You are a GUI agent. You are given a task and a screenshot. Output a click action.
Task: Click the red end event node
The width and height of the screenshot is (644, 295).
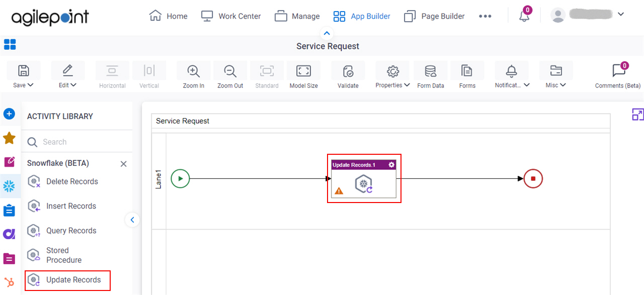tap(533, 178)
